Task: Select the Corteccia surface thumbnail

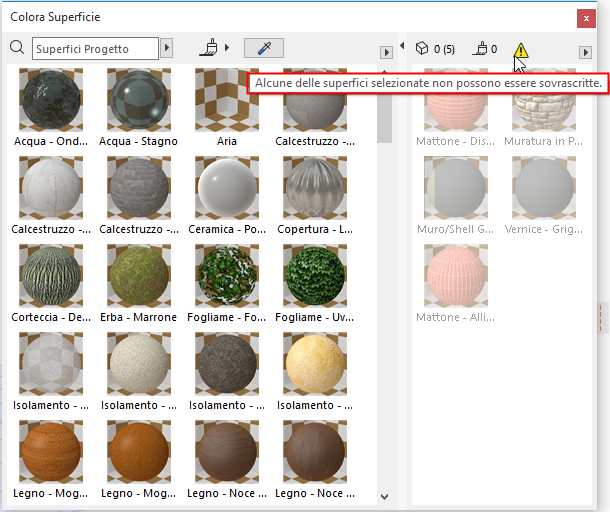Action: [51, 276]
